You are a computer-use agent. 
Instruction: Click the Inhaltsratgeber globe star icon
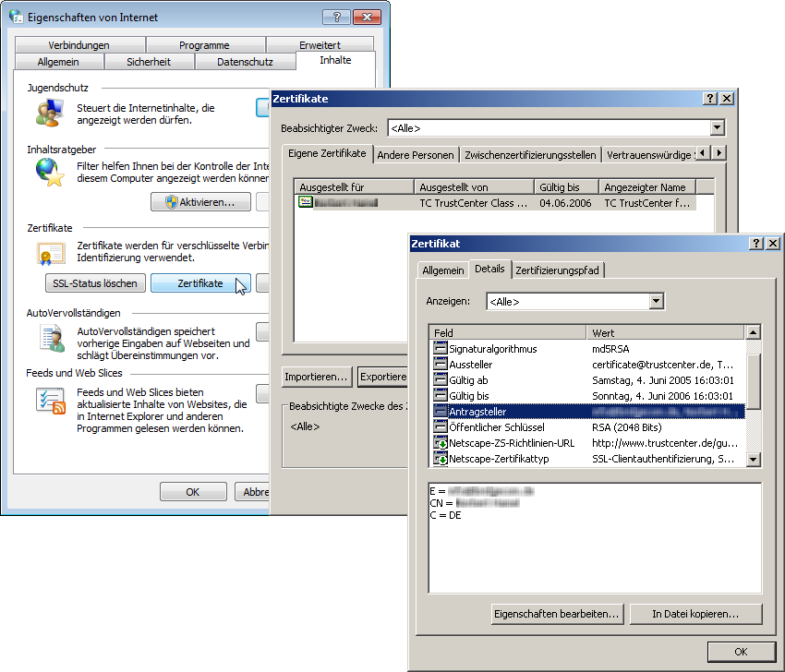48,173
